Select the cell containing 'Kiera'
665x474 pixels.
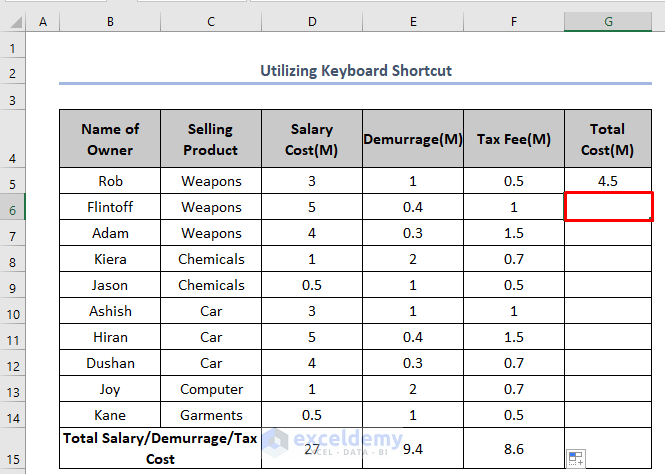[x=110, y=259]
